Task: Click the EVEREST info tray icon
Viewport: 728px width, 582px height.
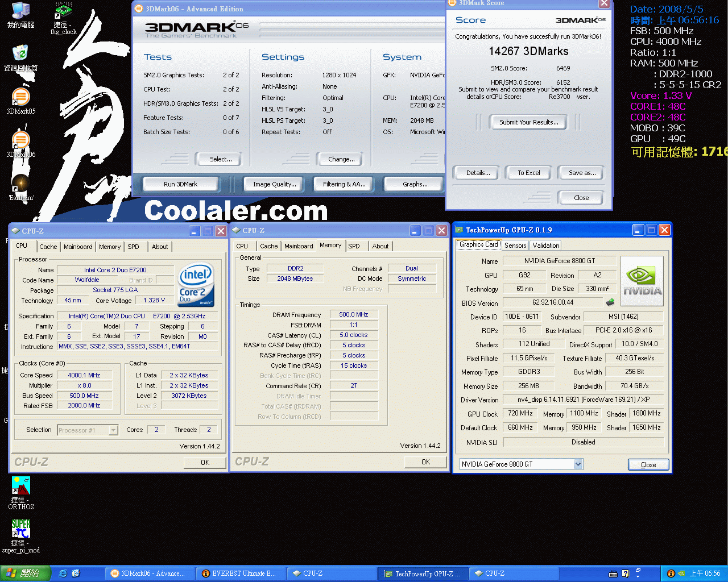Action: click(671, 573)
